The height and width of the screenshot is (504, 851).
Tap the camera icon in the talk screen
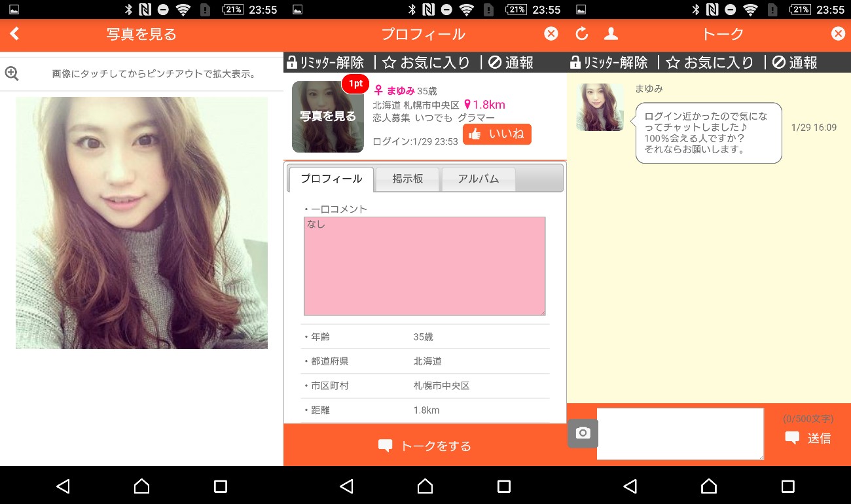[x=583, y=433]
